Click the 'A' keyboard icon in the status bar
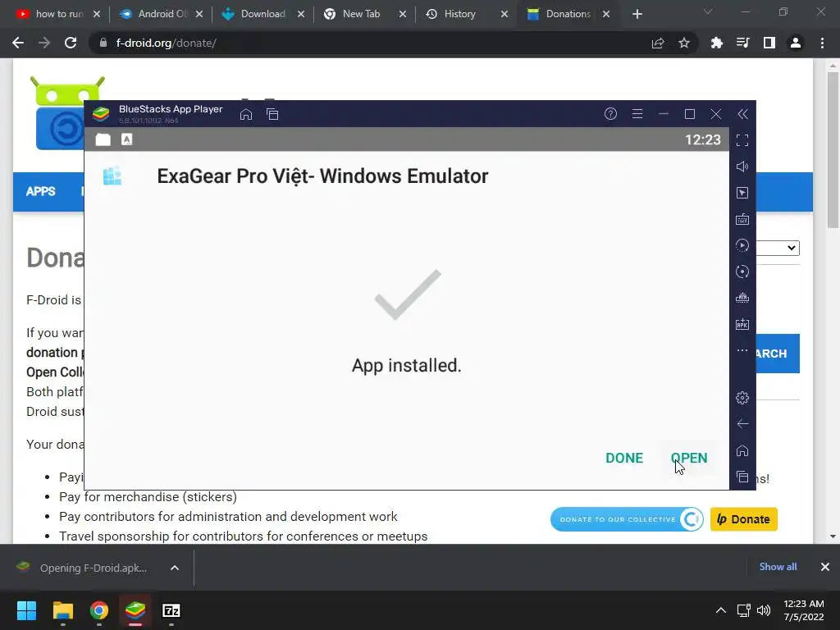Viewport: 840px width, 630px height. [126, 139]
